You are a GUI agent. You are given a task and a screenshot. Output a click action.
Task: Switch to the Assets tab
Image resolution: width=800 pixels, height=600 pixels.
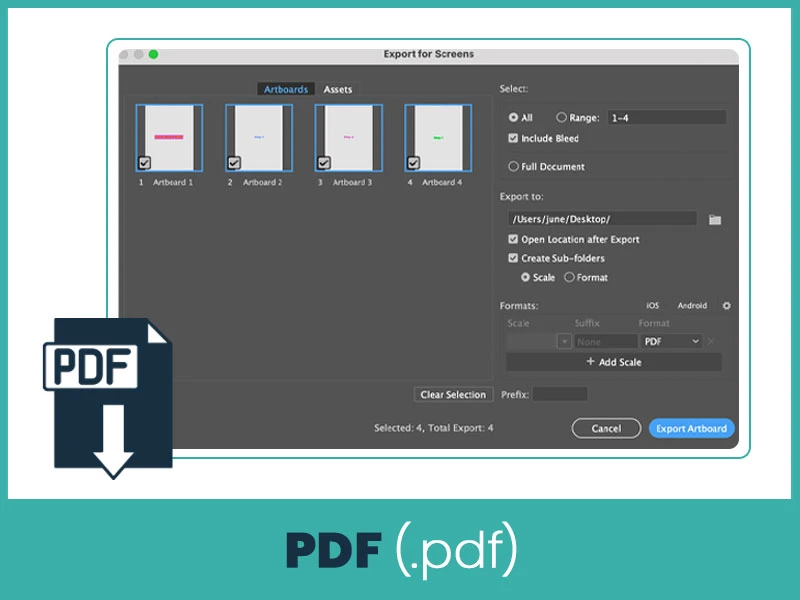coord(337,89)
